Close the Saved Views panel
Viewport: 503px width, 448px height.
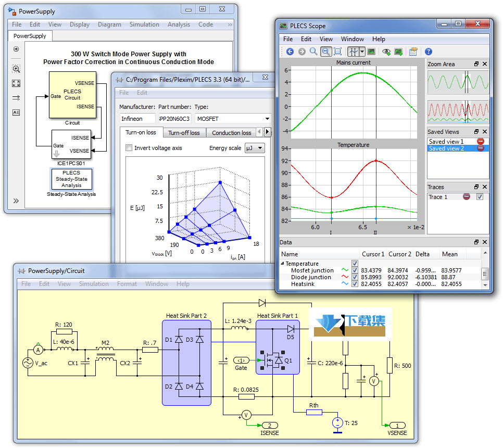485,132
